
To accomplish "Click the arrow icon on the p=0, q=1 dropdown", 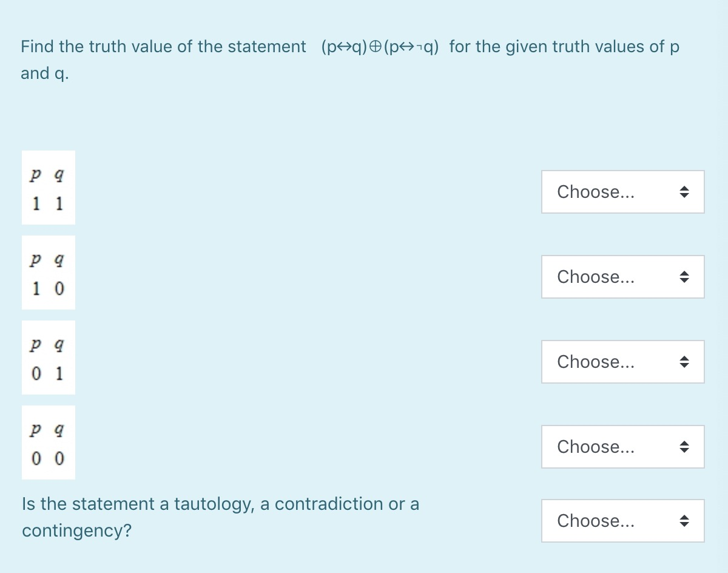I will 684,362.
